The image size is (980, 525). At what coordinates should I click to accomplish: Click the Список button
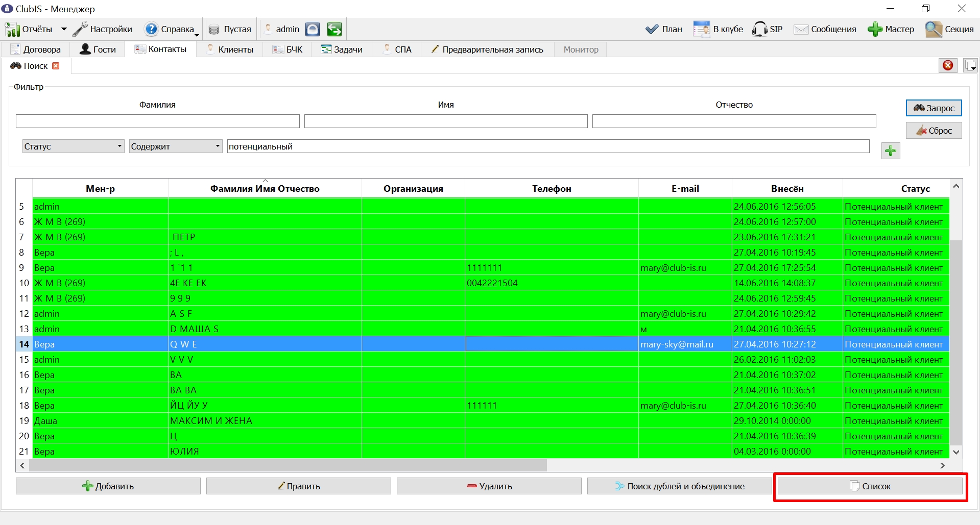870,486
